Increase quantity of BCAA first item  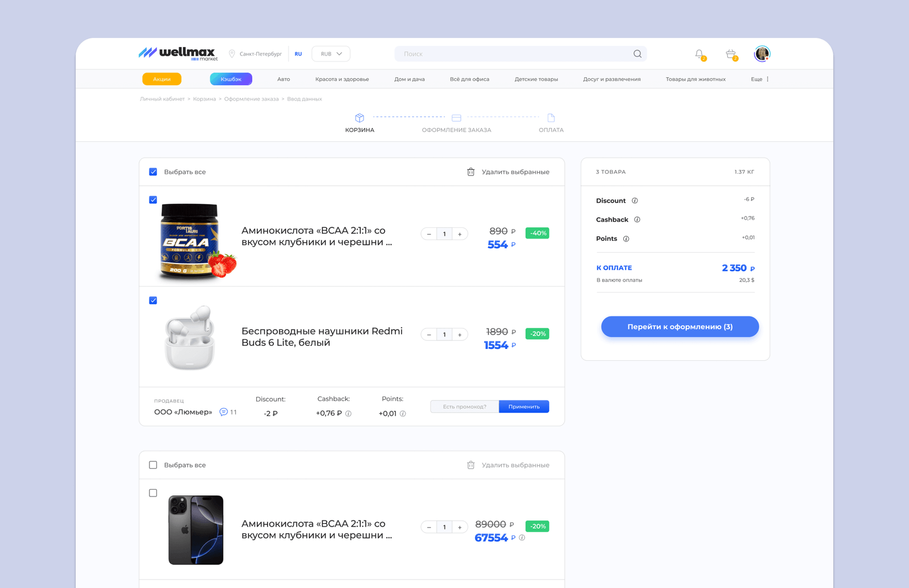point(460,234)
